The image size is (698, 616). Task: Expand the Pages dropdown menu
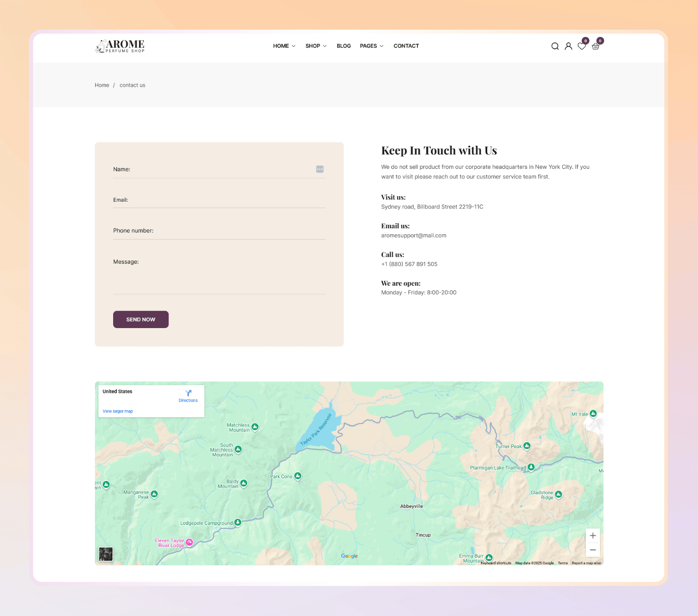(x=372, y=46)
